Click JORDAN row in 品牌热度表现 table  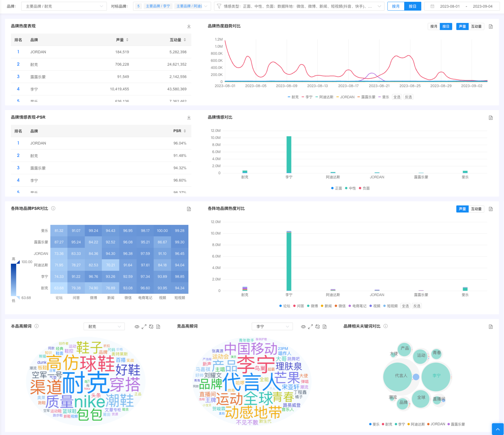[x=101, y=52]
